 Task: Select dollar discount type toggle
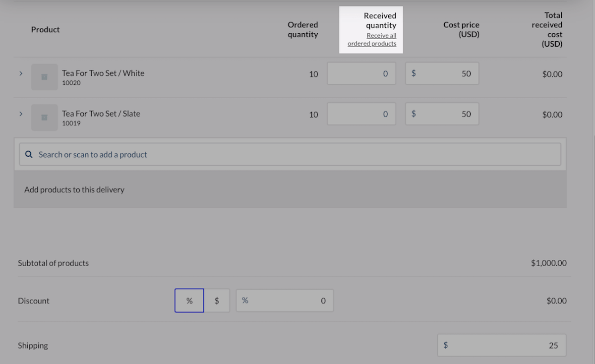217,301
